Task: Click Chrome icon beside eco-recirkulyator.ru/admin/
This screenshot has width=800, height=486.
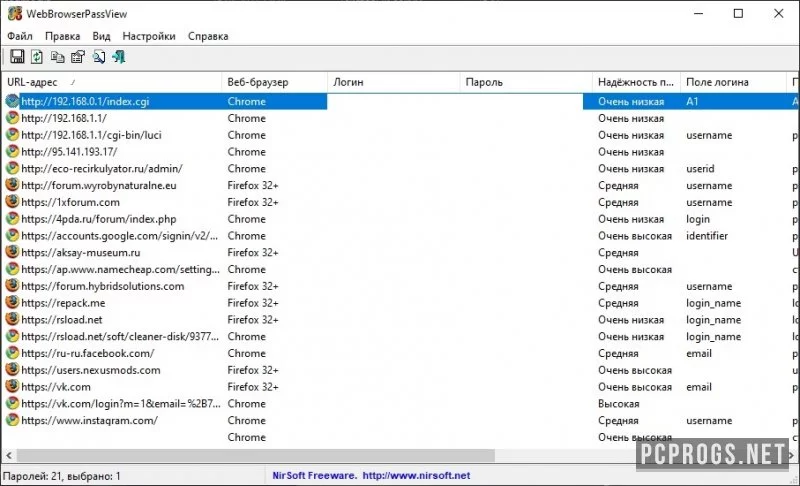Action: (x=12, y=168)
